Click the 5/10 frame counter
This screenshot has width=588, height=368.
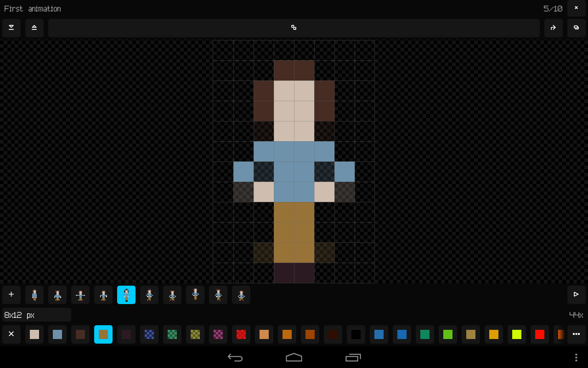(553, 9)
